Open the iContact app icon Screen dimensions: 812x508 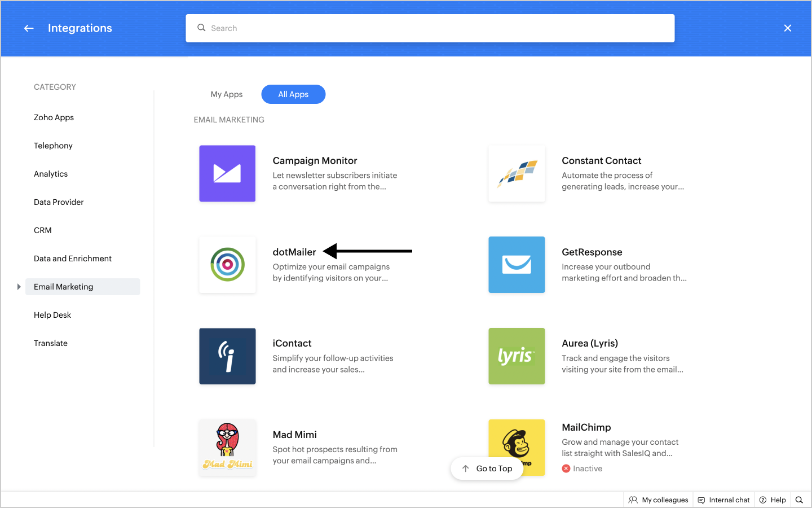tap(227, 356)
